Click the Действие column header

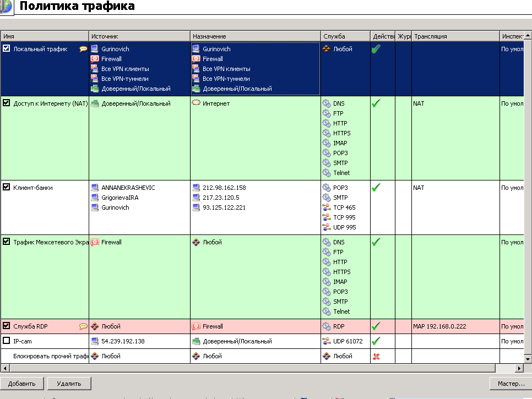[383, 36]
